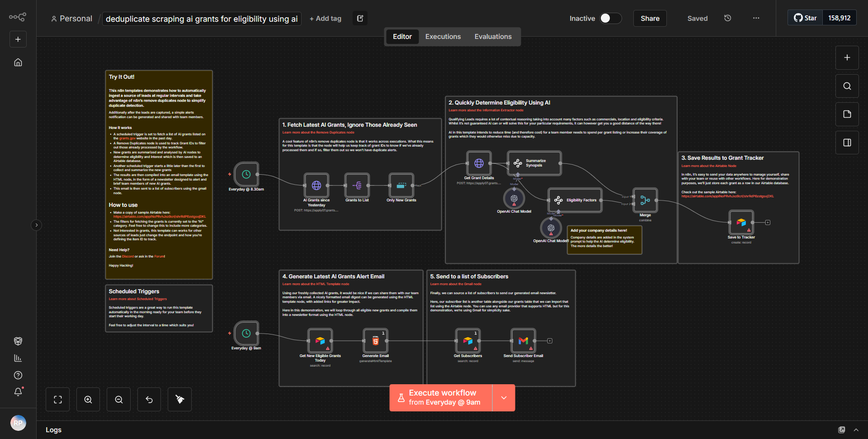
Task: Click Add tag next to the title
Action: tap(325, 19)
